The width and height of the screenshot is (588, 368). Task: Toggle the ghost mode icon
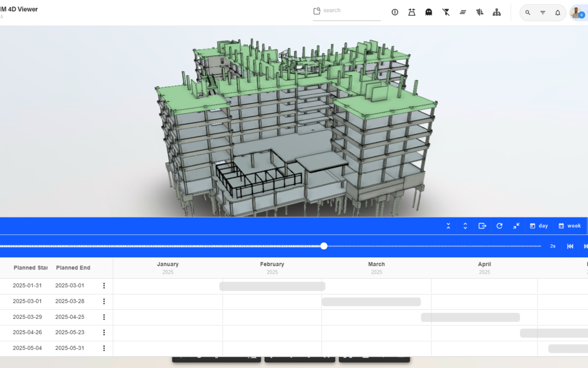coord(428,13)
